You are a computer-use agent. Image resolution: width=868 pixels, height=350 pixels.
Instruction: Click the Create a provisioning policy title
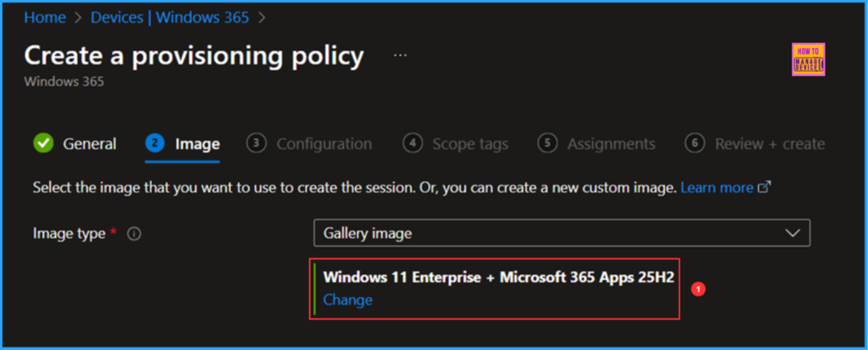pyautogui.click(x=194, y=56)
